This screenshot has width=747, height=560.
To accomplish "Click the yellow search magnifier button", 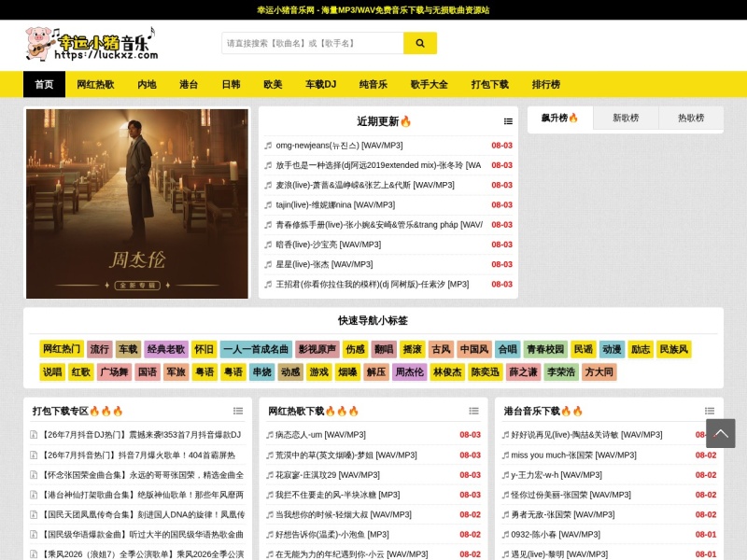I will pyautogui.click(x=419, y=43).
